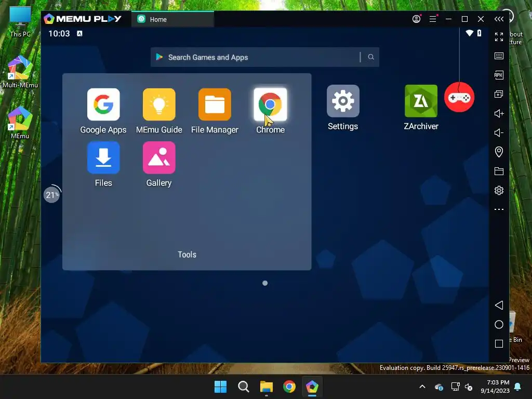Click the Android back button
This screenshot has height=399, width=532.
click(499, 305)
